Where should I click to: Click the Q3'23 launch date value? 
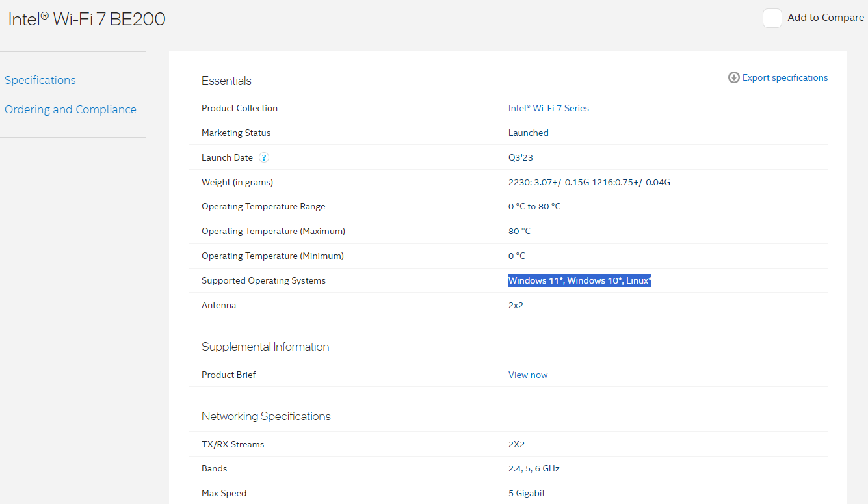[521, 157]
